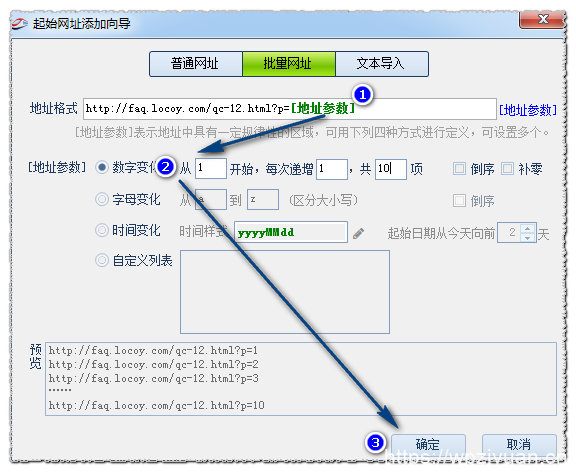Switch to the 普通网址 tab
The image size is (576, 472).
[x=196, y=64]
